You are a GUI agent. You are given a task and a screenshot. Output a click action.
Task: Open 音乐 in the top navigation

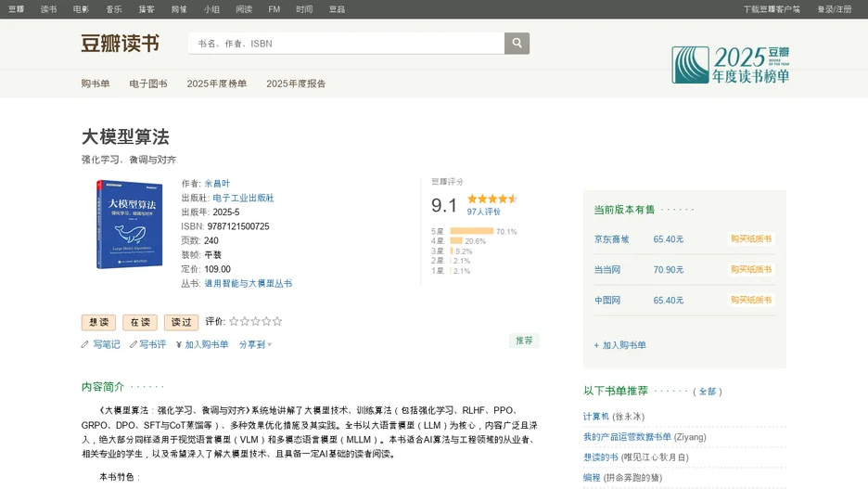tap(114, 9)
